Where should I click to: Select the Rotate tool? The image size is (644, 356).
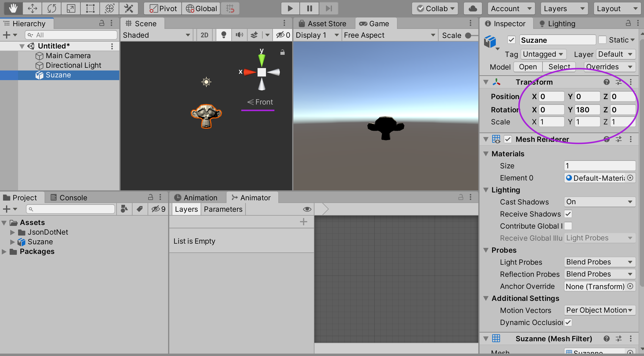click(x=51, y=8)
